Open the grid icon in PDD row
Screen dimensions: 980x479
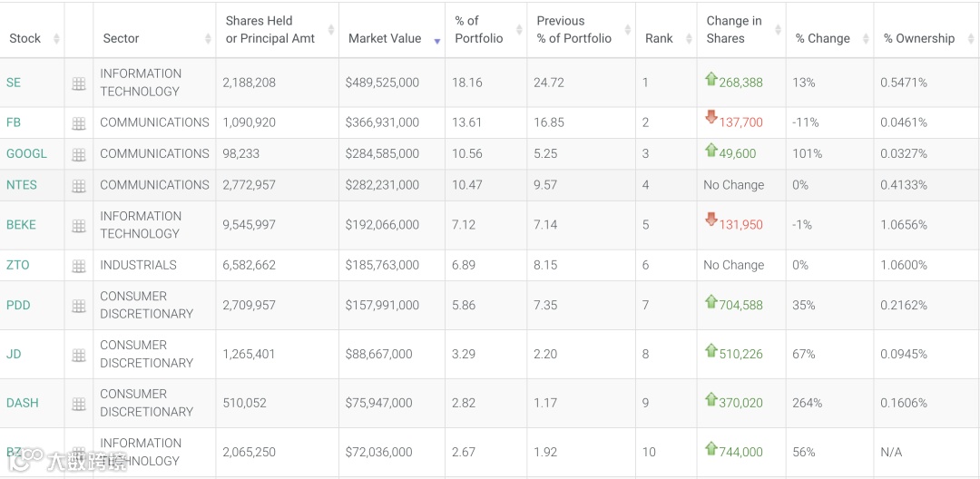click(79, 306)
